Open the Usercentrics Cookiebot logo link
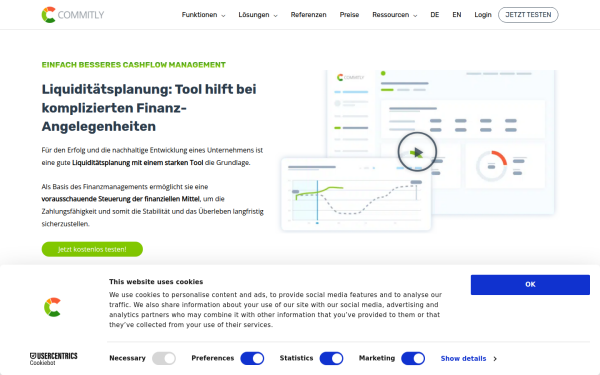Viewport: 600px width, 375px height. pos(54,359)
